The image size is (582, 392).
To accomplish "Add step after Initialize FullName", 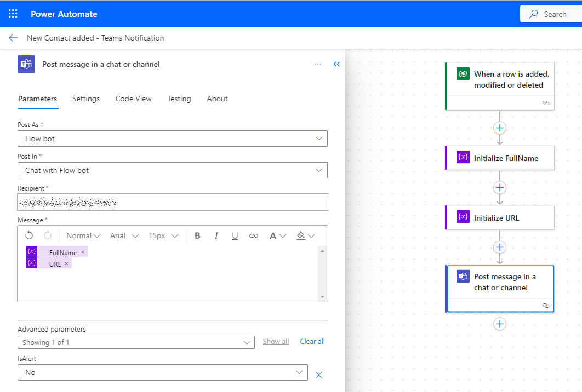I will [x=500, y=188].
